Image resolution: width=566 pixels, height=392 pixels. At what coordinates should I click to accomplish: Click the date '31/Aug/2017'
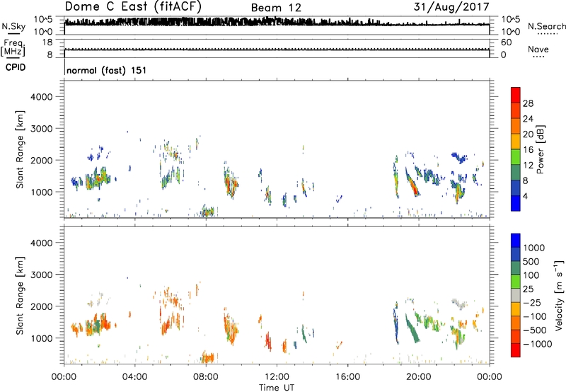451,7
